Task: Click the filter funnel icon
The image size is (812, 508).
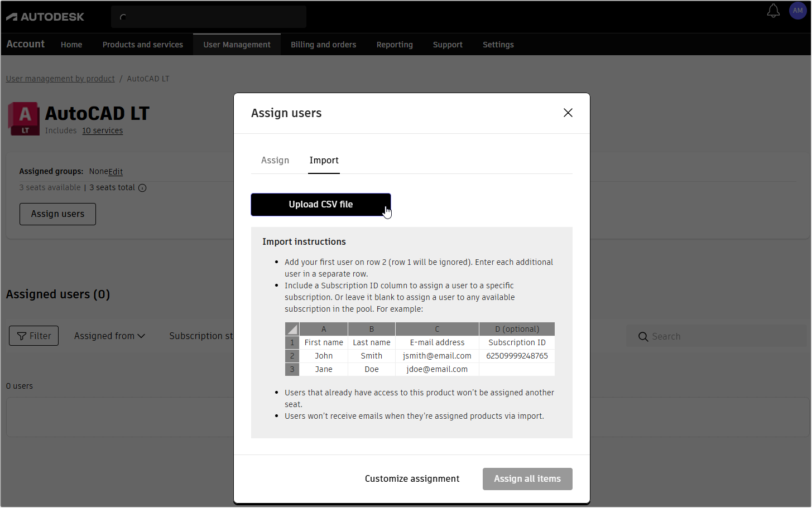Action: point(23,335)
